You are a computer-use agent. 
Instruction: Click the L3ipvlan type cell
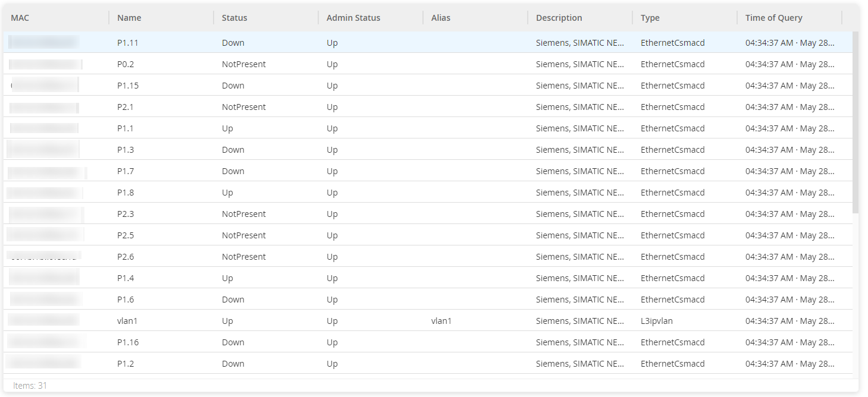[657, 321]
